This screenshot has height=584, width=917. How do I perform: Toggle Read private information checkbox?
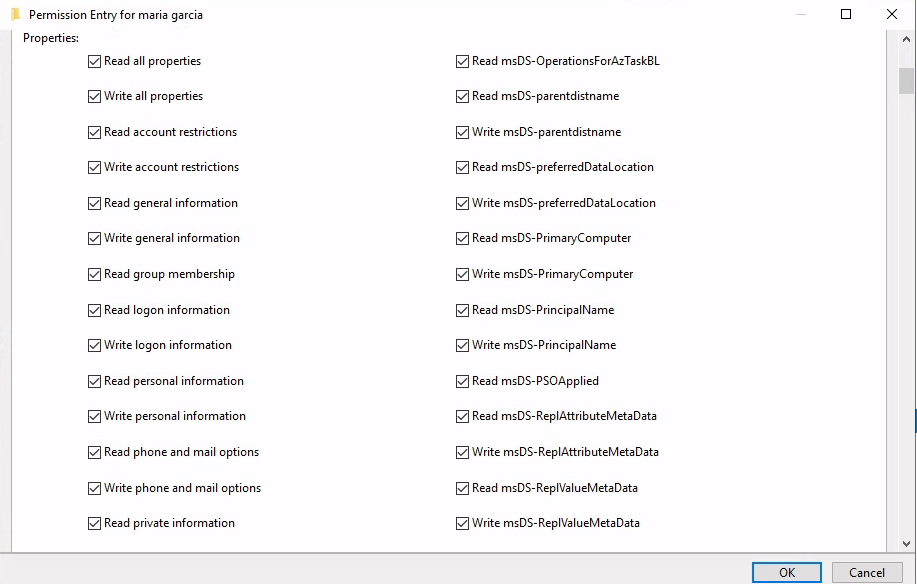point(94,524)
